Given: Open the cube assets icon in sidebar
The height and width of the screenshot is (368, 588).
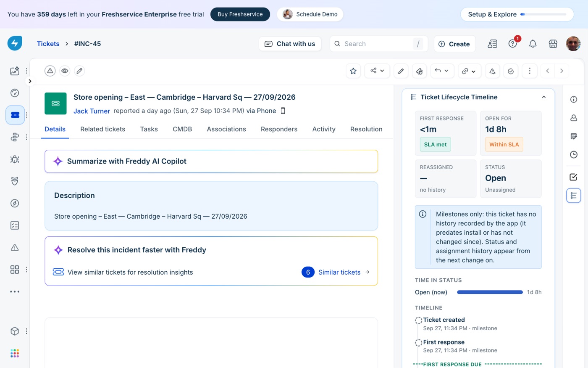Looking at the screenshot, I should pos(15,331).
